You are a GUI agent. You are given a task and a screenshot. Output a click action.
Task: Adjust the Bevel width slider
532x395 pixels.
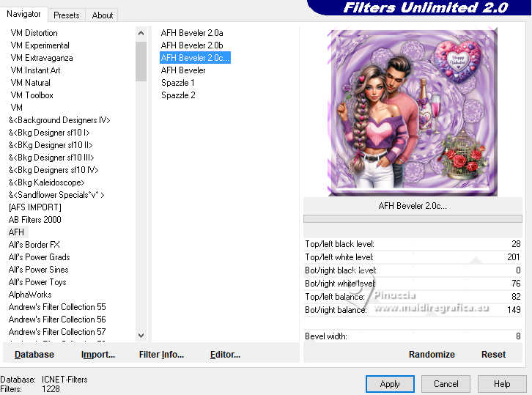click(413, 336)
